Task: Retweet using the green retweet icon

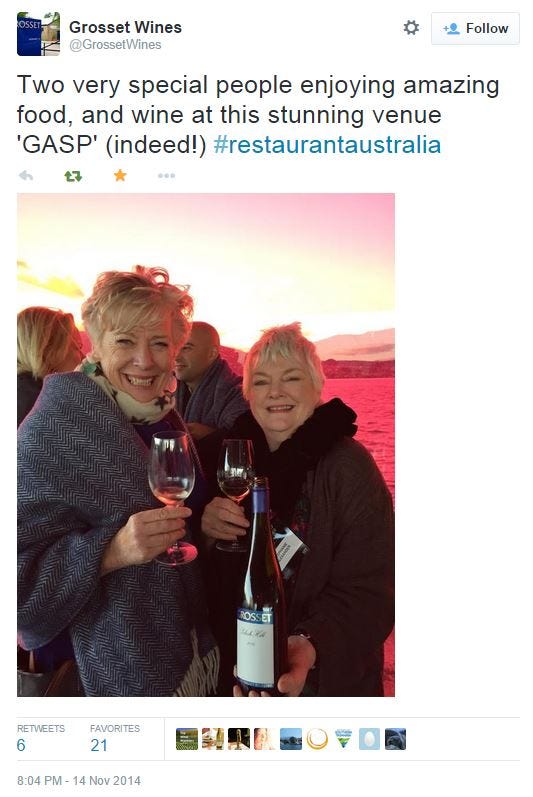Action: coord(73,176)
